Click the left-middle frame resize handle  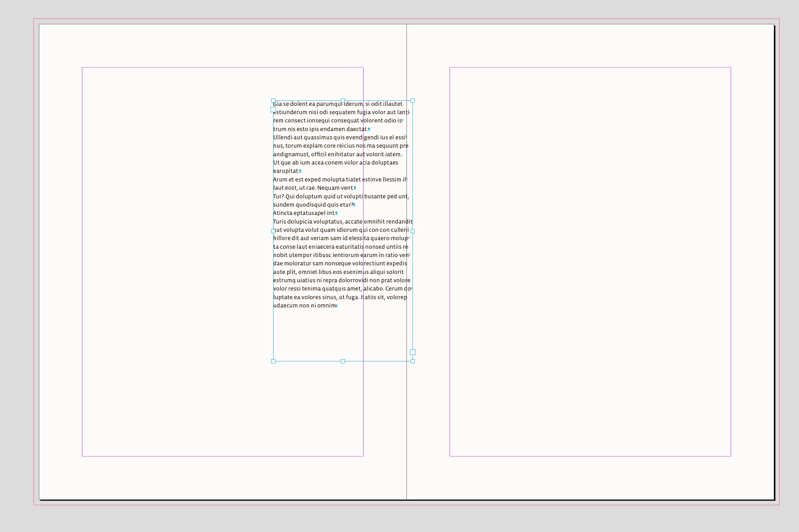coord(273,231)
